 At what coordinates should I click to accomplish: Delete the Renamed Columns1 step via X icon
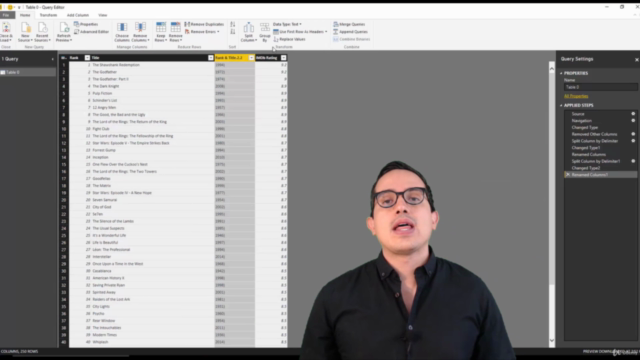coord(567,174)
